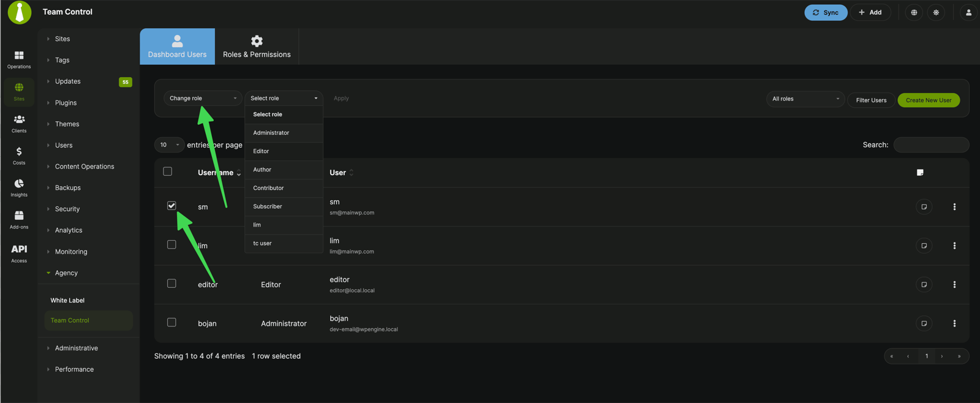Open the Clients section icon
980x403 pixels.
pyautogui.click(x=19, y=124)
